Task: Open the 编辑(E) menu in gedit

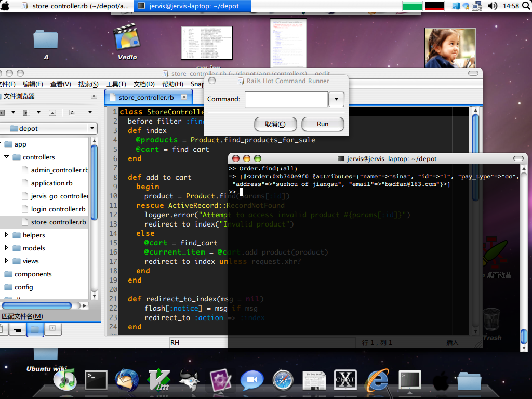Action: [x=33, y=84]
